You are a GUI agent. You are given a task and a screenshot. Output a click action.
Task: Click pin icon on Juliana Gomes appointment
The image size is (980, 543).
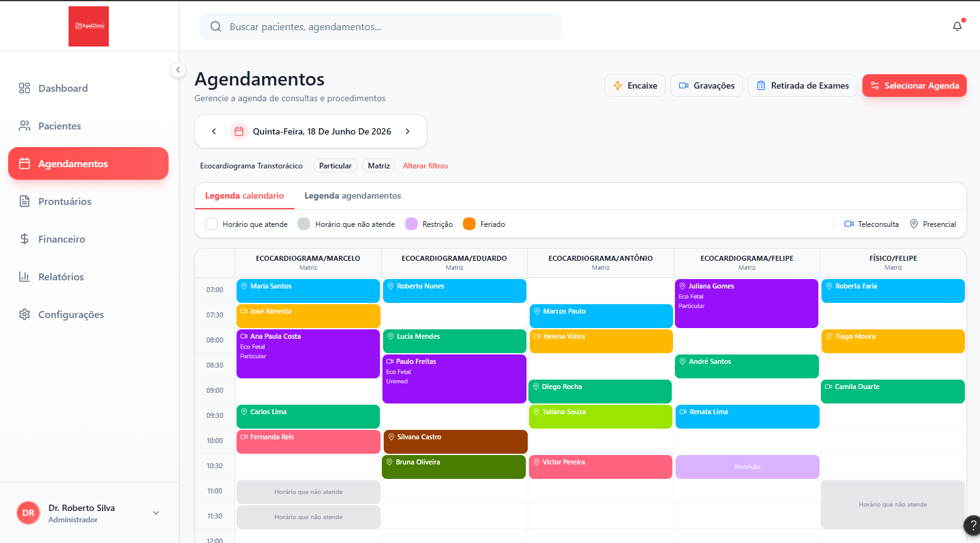pyautogui.click(x=682, y=286)
